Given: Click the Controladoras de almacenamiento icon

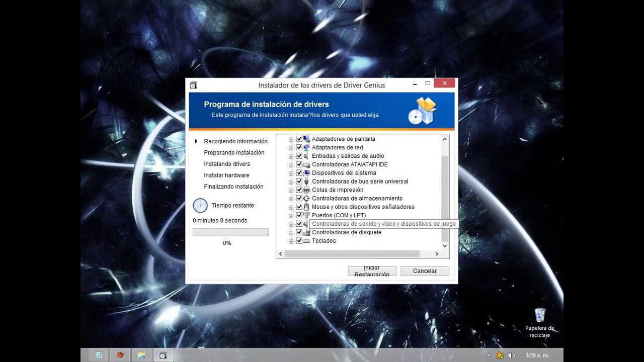Looking at the screenshot, I should [306, 199].
